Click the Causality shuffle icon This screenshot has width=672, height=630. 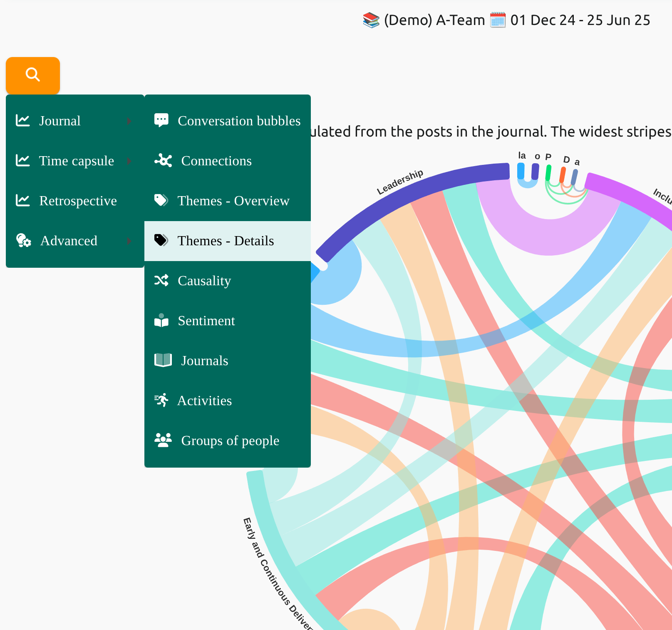(161, 280)
